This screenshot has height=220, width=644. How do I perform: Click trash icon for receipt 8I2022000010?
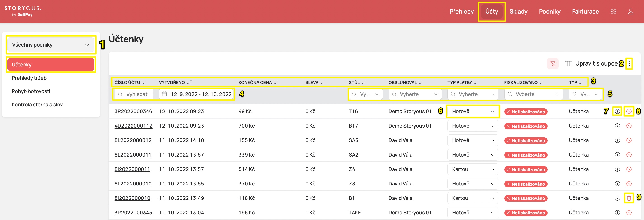629,198
